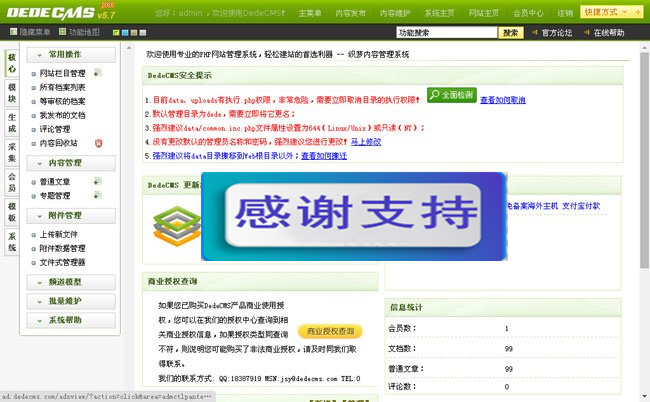Click add icon next to 普通文章
The width and height of the screenshot is (650, 402).
(97, 182)
